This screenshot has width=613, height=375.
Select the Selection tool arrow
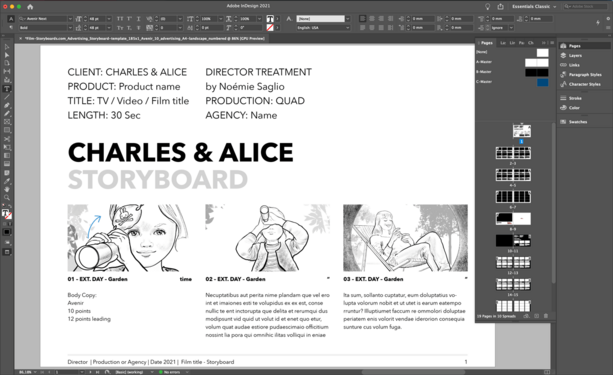tap(7, 47)
